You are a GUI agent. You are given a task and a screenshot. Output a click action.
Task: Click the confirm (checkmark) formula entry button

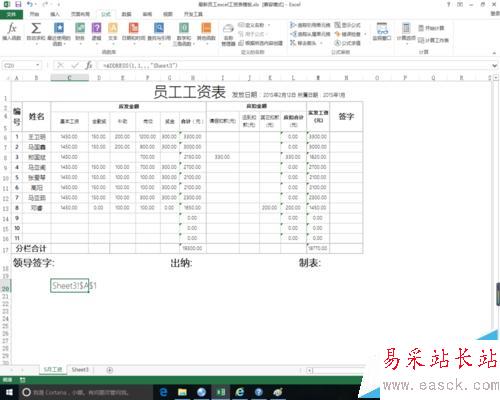(x=75, y=65)
